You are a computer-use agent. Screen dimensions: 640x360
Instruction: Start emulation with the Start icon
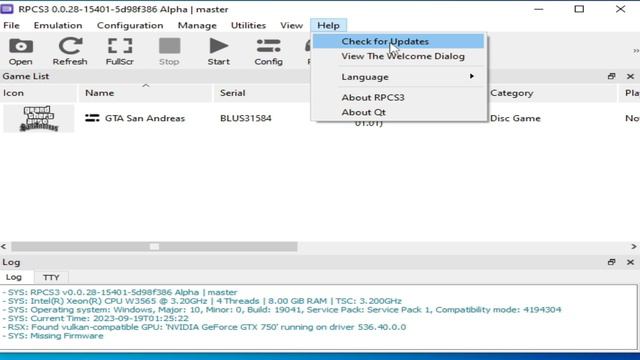[219, 51]
